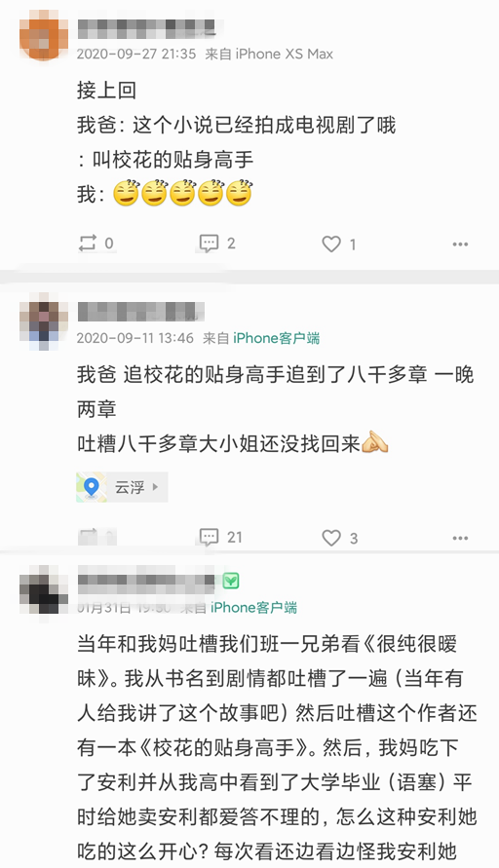The image size is (499, 868).
Task: Open the first poster's blurred username
Action: coord(146,28)
